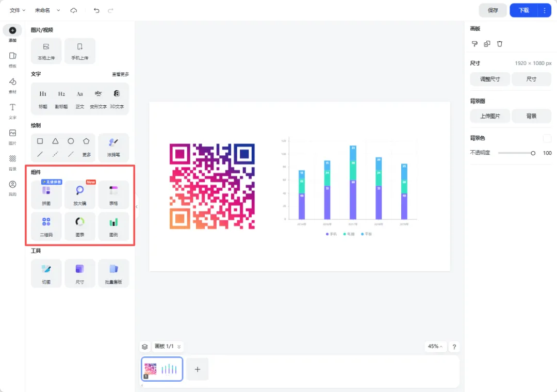Screen dimensions: 557x392
Task: Insert a 图表 chart component
Action: [x=80, y=226]
